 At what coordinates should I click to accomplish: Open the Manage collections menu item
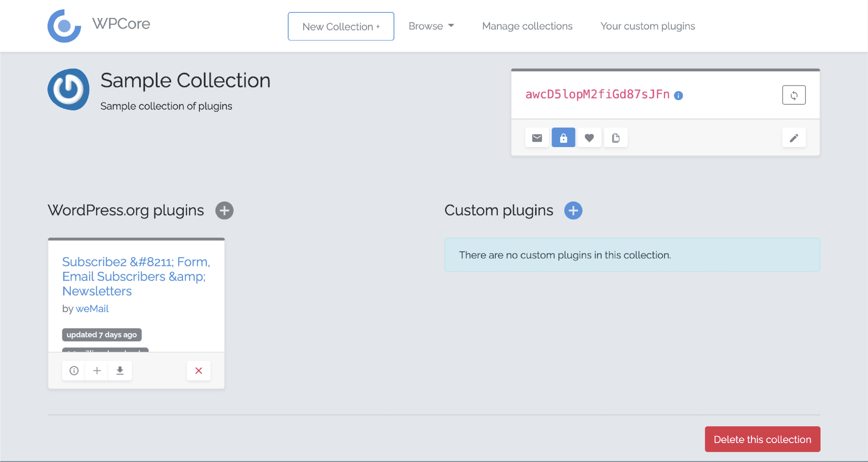pos(527,26)
